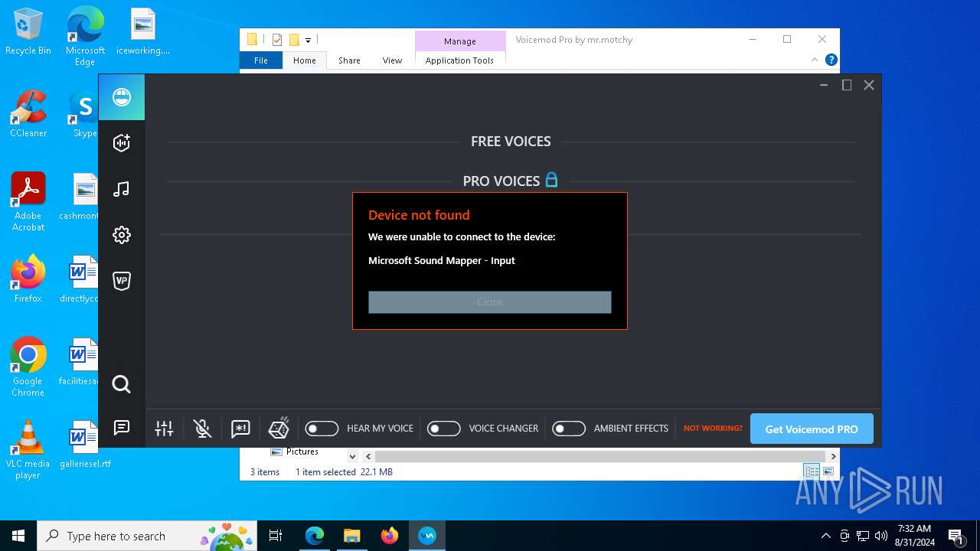The image size is (980, 551).
Task: Click the censor beep speech bubble icon
Action: coord(240,429)
